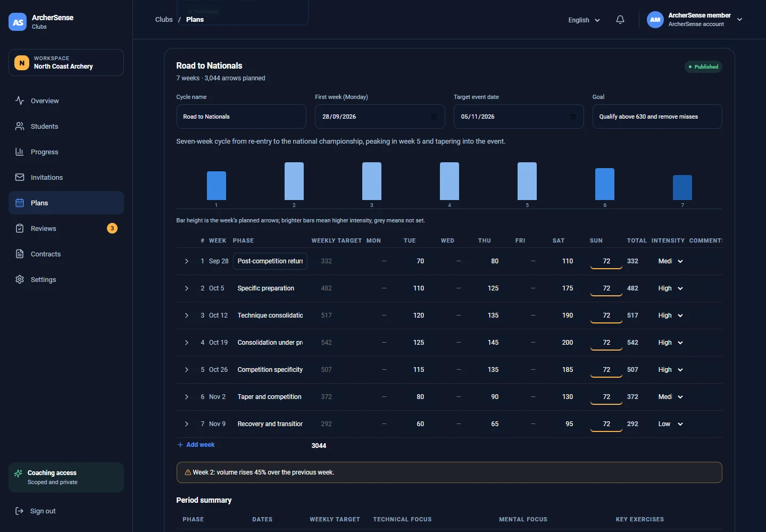Image resolution: width=766 pixels, height=532 pixels.
Task: Open the Invitations page
Action: click(66, 177)
